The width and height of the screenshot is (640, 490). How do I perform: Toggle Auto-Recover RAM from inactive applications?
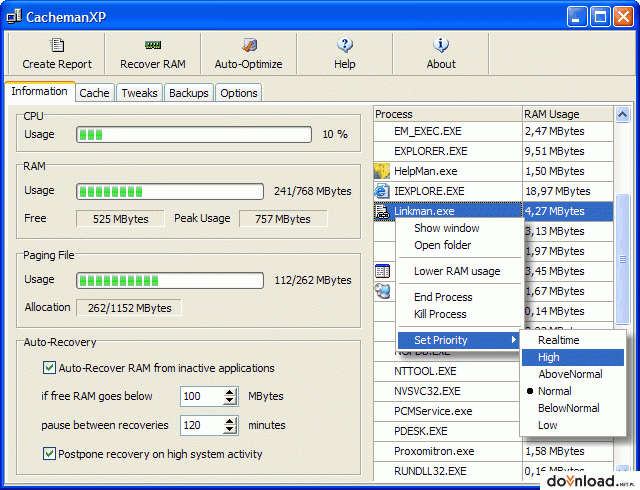tap(49, 368)
